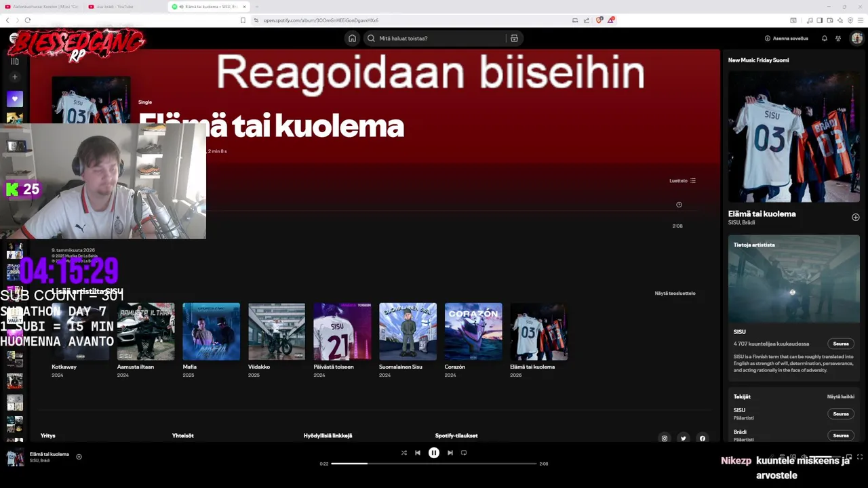
Task: Open New Music Friday Suomi cover art
Action: point(794,137)
